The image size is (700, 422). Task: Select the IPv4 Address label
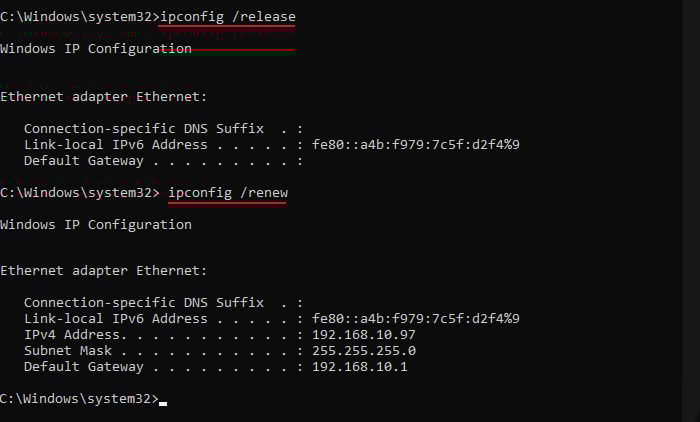(75, 334)
